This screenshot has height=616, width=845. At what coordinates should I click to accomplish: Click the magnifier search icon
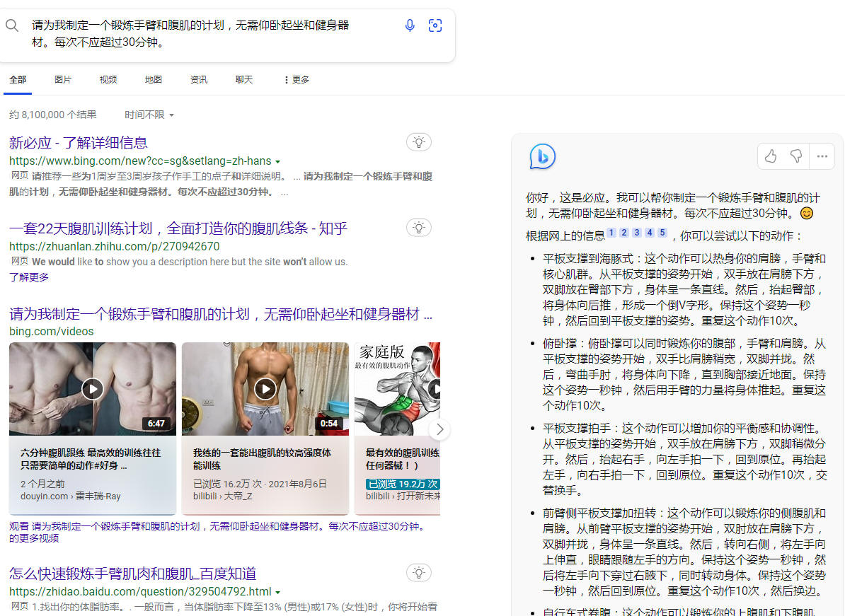[x=12, y=25]
